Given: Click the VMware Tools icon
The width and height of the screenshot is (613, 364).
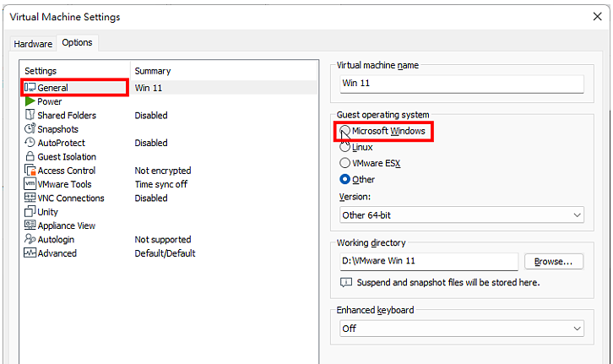Looking at the screenshot, I should (x=30, y=184).
